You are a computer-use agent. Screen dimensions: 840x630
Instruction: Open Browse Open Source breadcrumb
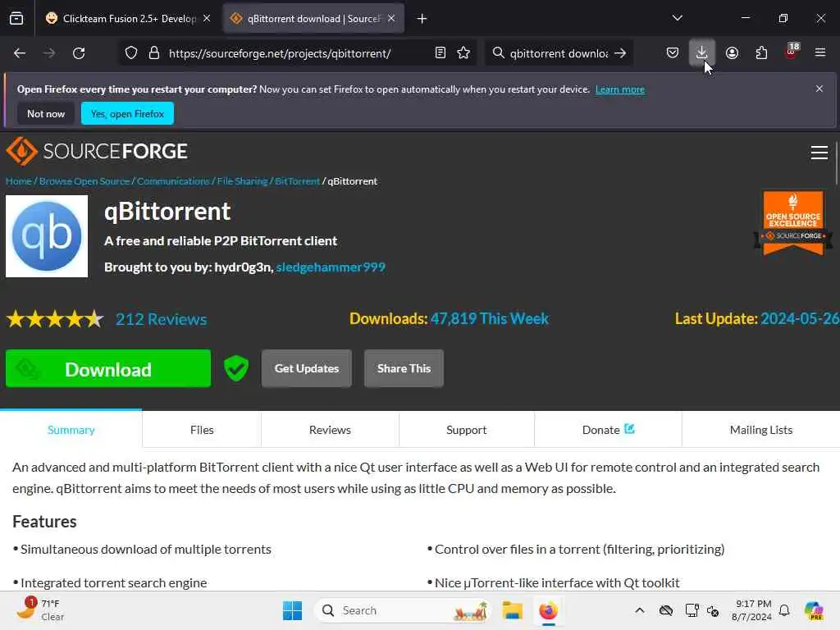(84, 181)
